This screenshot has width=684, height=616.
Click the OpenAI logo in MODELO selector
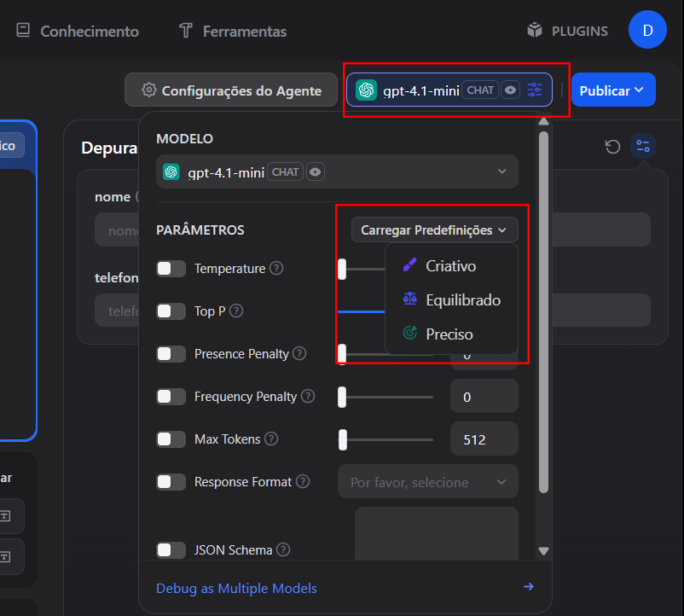tap(171, 171)
